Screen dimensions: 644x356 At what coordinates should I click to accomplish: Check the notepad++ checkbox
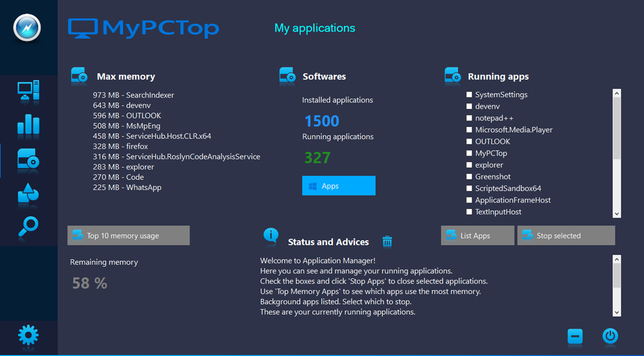click(469, 118)
